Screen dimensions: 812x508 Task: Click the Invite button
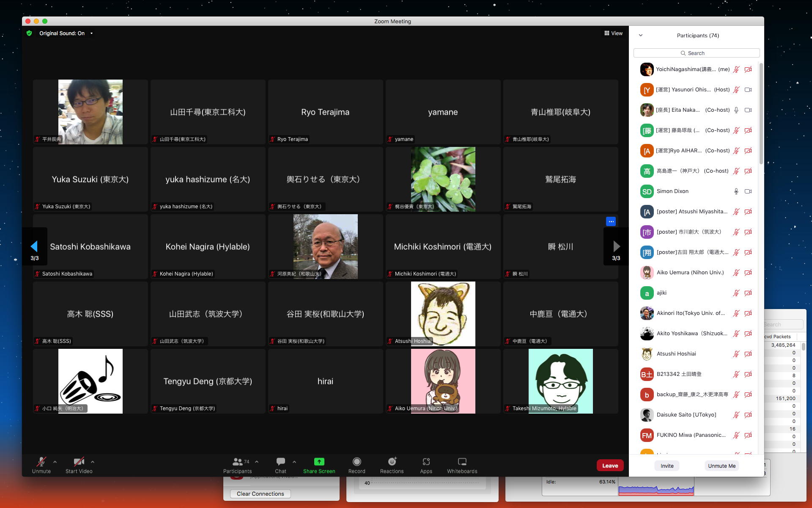point(667,466)
